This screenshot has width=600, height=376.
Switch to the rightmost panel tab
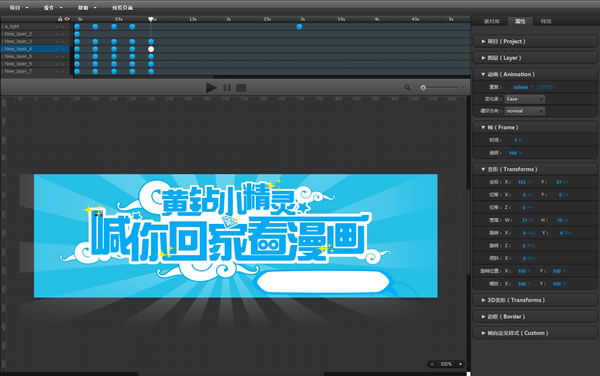(546, 21)
